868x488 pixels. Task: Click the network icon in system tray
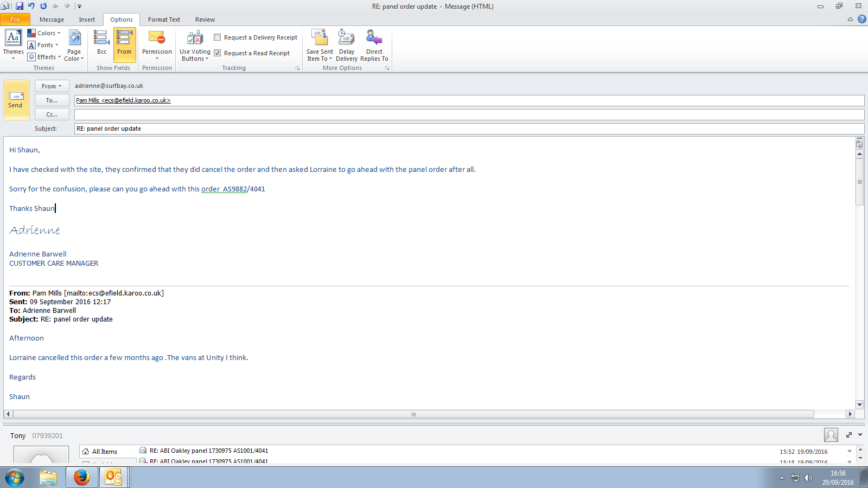pos(795,478)
